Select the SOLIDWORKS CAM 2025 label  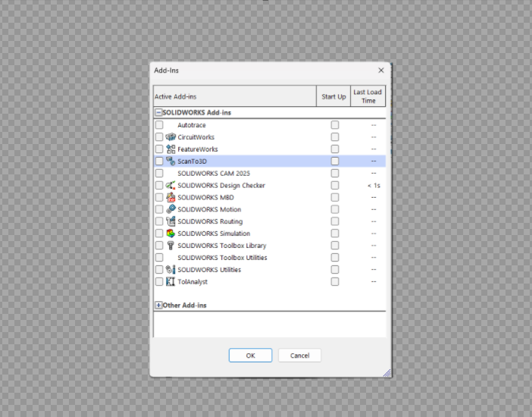pos(214,173)
